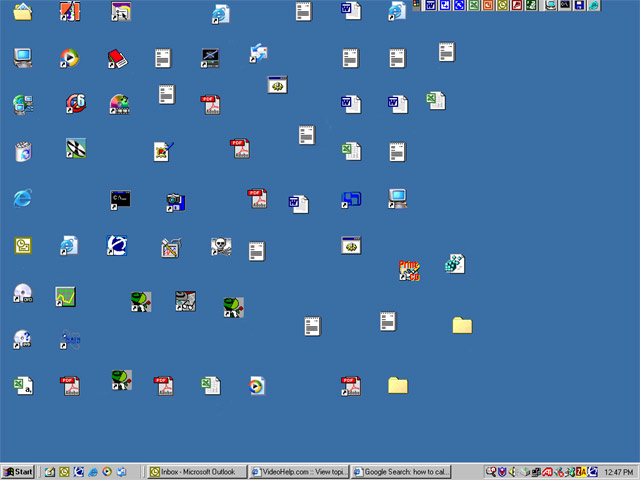Screen dimensions: 640x480
Task: Open the ATI tray icon
Action: pyautogui.click(x=548, y=472)
